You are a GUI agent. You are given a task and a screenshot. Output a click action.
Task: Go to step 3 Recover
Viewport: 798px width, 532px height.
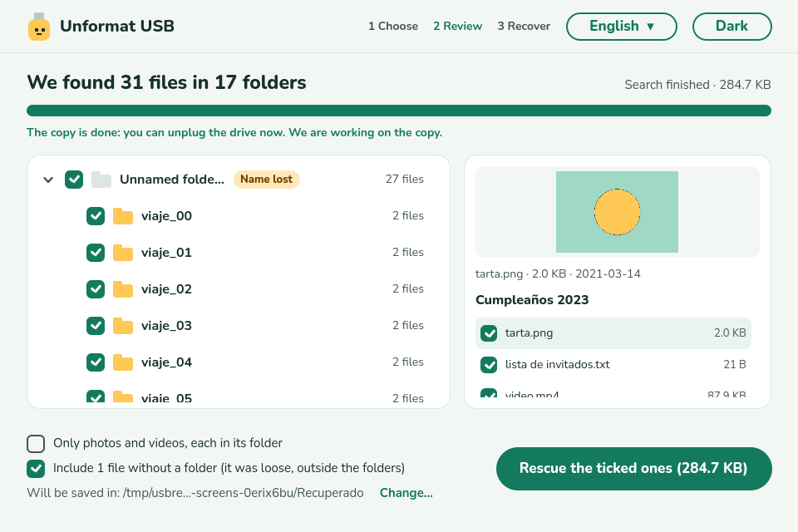coord(524,27)
